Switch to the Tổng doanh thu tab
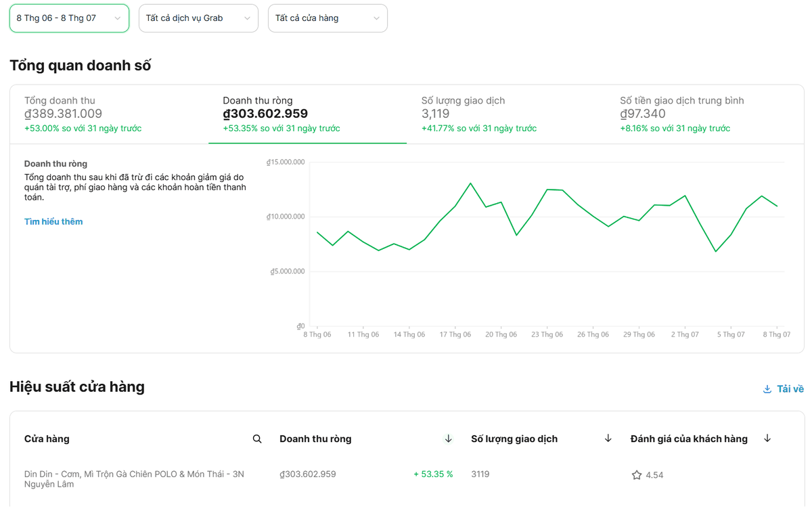Viewport: 812px width, 509px height. click(109, 114)
